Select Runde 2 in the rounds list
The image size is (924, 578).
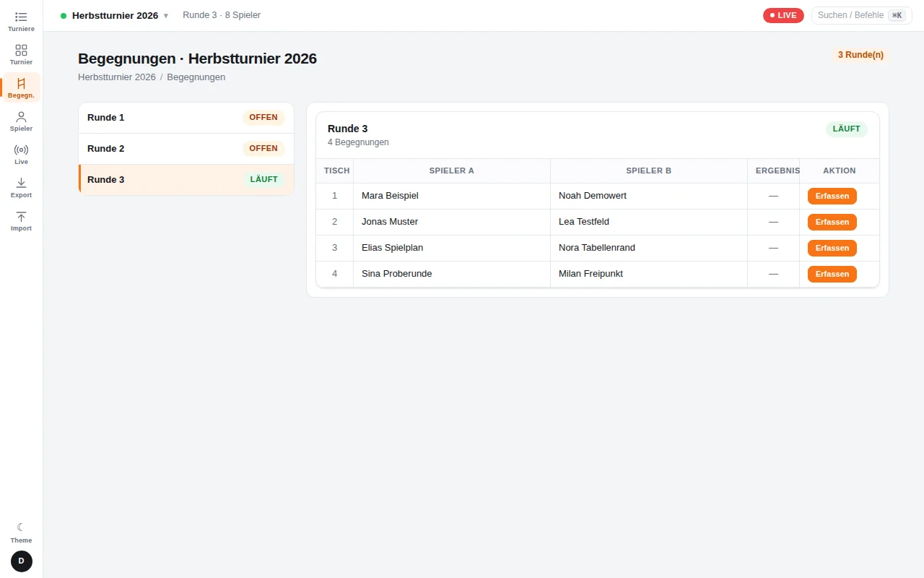coord(186,149)
